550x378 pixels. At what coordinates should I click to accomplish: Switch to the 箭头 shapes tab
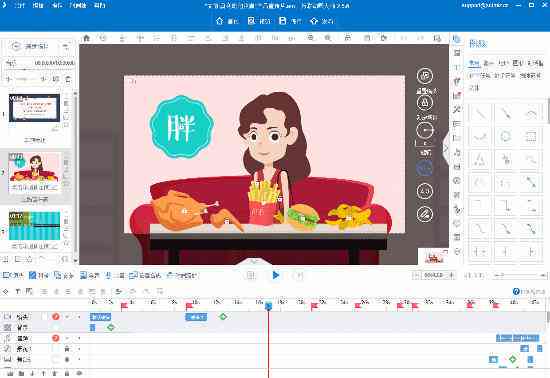tap(503, 63)
